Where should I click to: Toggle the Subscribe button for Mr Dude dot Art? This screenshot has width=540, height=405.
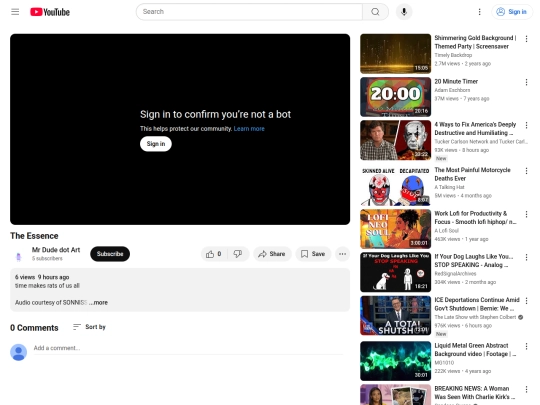[110, 254]
